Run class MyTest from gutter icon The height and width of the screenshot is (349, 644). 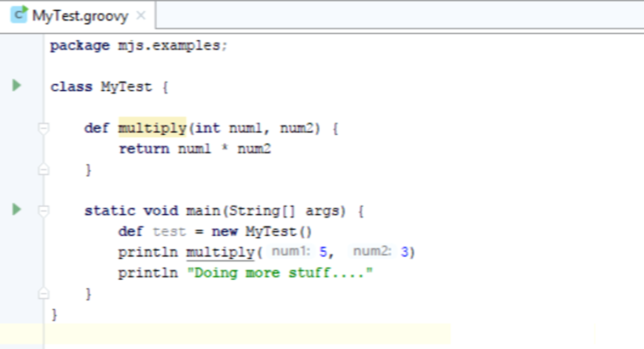point(17,85)
